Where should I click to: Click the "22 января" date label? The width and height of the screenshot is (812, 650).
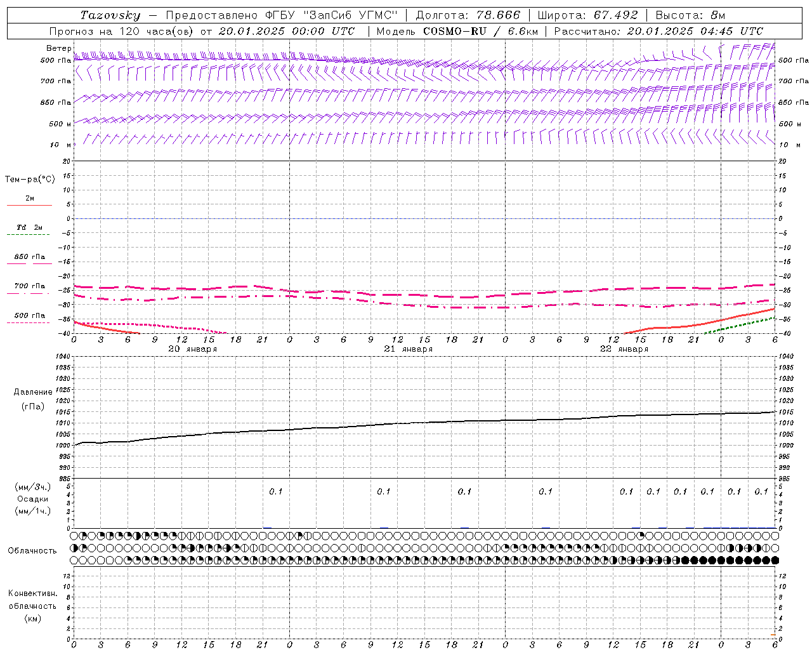coord(624,349)
